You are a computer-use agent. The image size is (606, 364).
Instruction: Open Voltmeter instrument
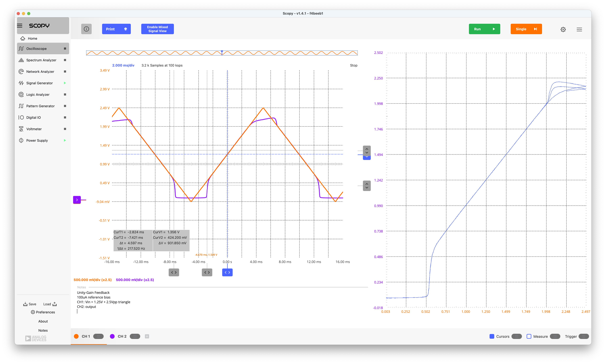coord(43,129)
